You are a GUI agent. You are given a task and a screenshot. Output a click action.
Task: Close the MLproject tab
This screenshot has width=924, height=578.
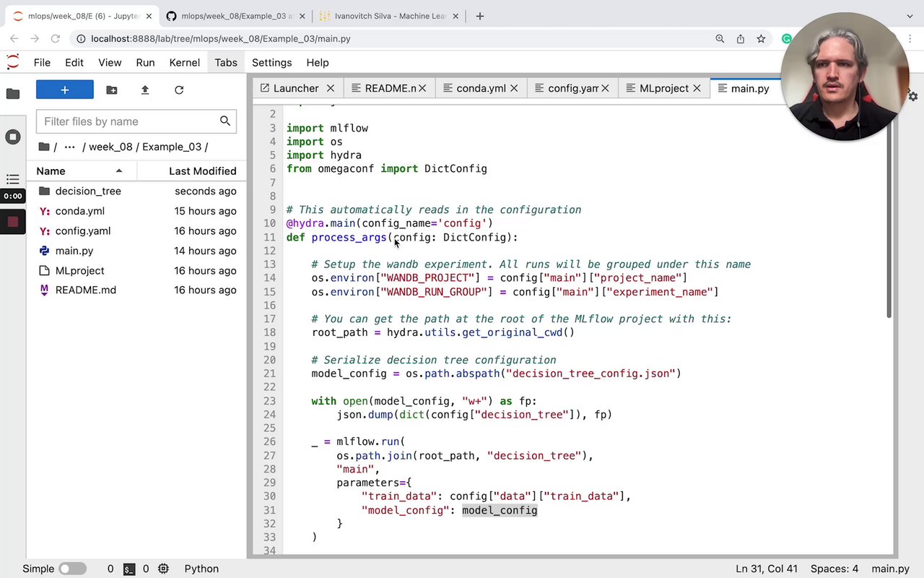click(x=697, y=88)
